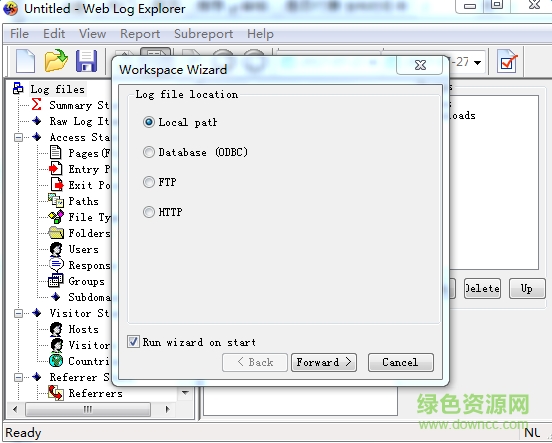This screenshot has height=443, width=552.
Task: Click the Up button in the main window
Action: click(527, 288)
